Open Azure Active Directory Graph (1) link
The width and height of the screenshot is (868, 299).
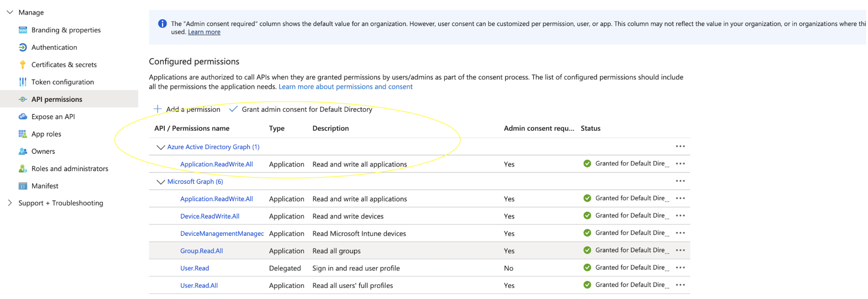coord(213,147)
